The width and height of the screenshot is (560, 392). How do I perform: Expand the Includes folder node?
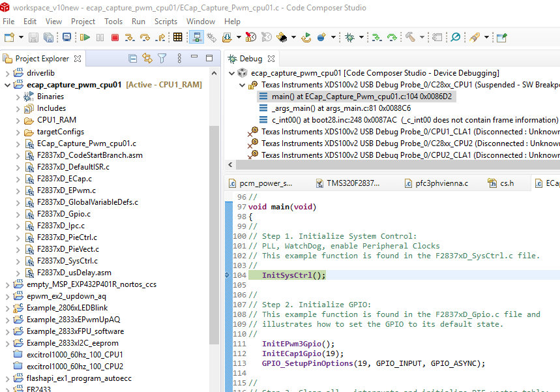tap(18, 108)
